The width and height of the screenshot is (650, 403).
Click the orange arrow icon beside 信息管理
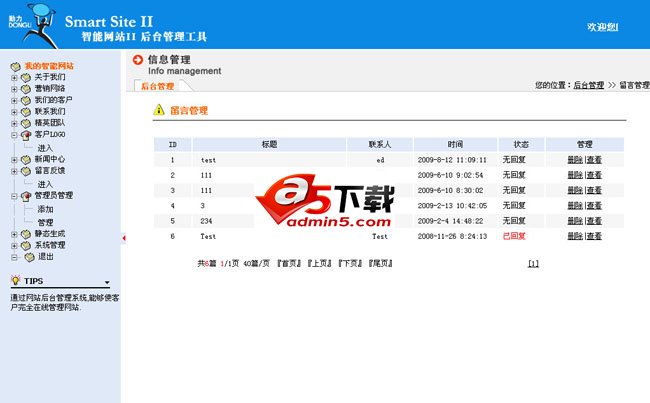click(138, 60)
